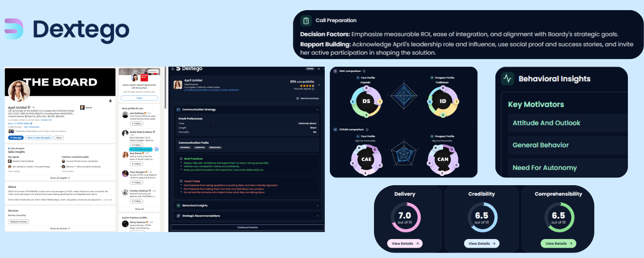Click the OCEAN comparison icon
Screen dimensions: 644x258
[335, 130]
